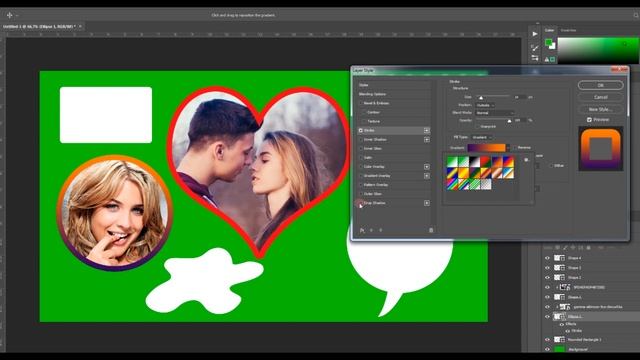Select Foreground to Transparent gradient preset

pos(463,162)
